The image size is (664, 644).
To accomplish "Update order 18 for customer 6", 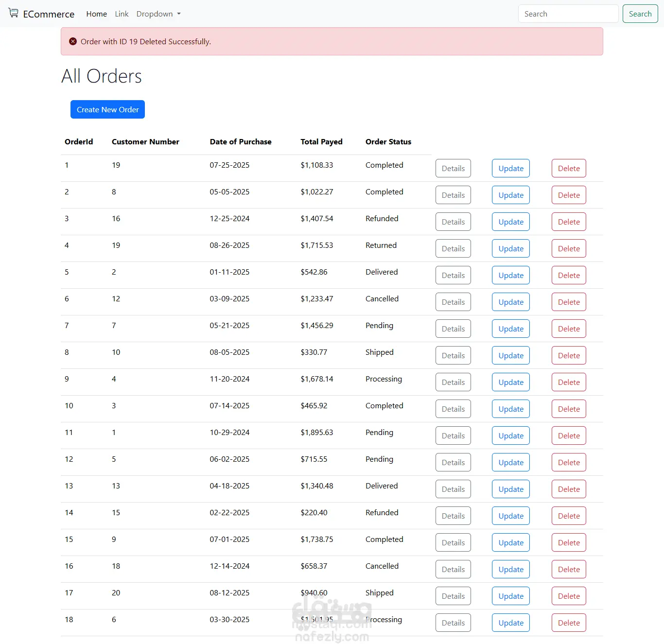I will click(511, 623).
